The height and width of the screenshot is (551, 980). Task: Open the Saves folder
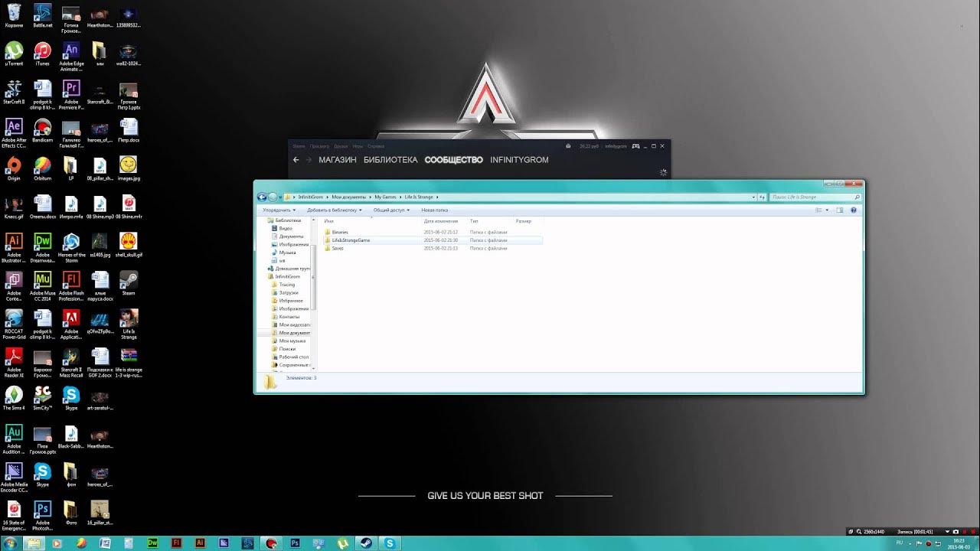tap(338, 248)
